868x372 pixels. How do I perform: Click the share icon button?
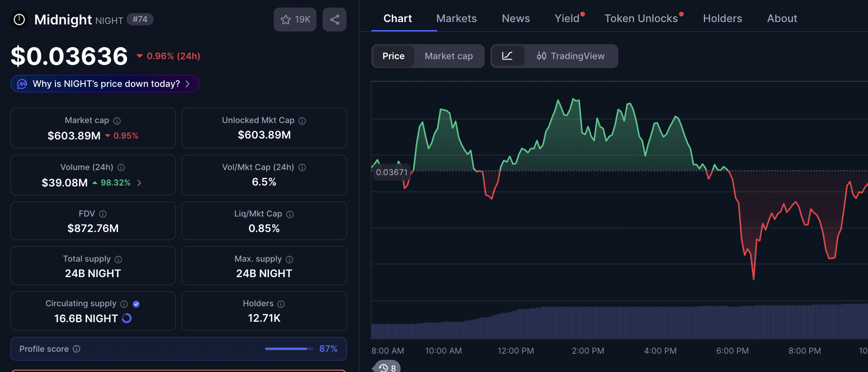[x=334, y=20]
